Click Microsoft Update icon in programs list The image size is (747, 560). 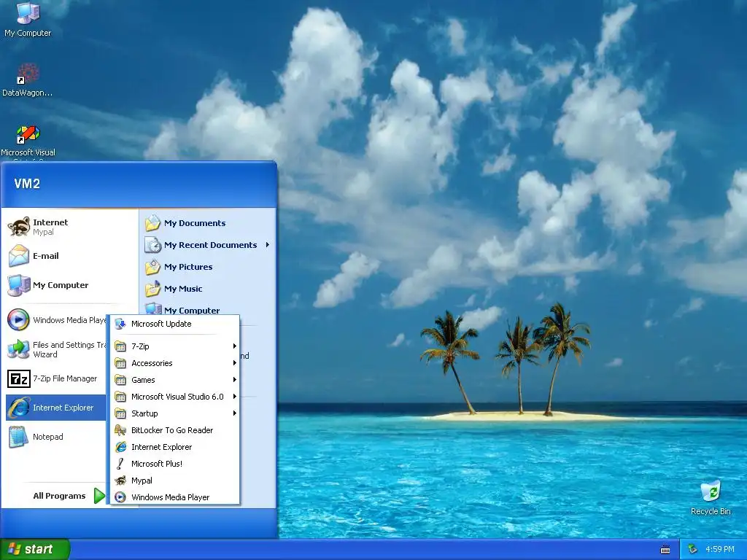[x=120, y=324]
